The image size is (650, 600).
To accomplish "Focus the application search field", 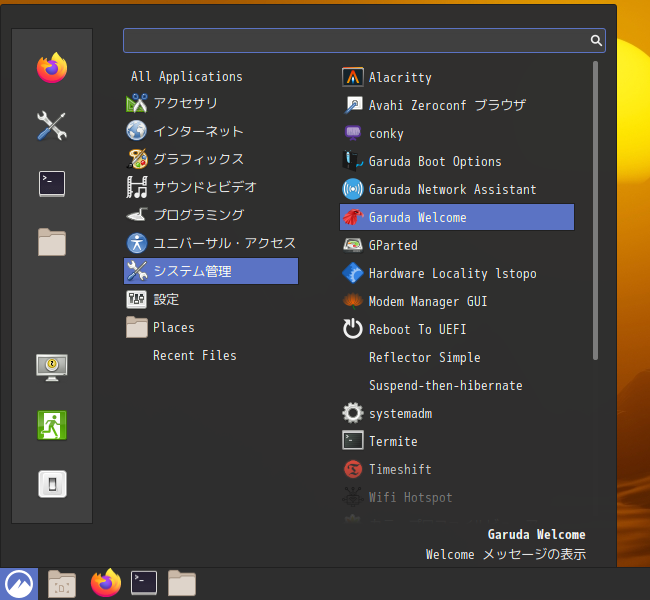I will pyautogui.click(x=364, y=40).
